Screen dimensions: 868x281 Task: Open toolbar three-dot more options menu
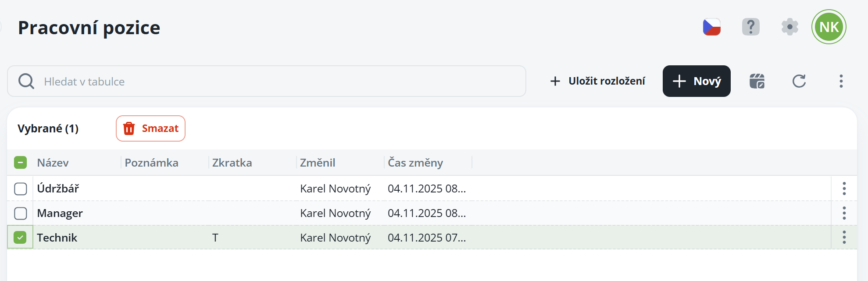coord(841,81)
